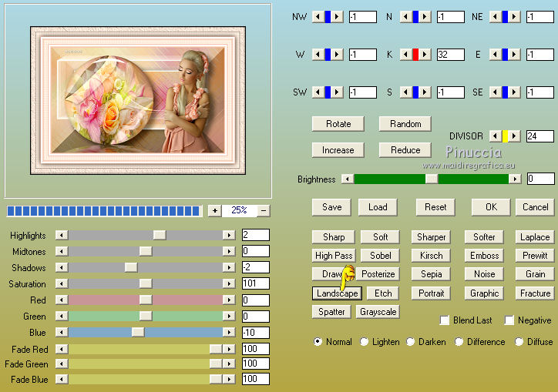Load a saved filter preset
Screen dimensions: 558x392
point(378,207)
